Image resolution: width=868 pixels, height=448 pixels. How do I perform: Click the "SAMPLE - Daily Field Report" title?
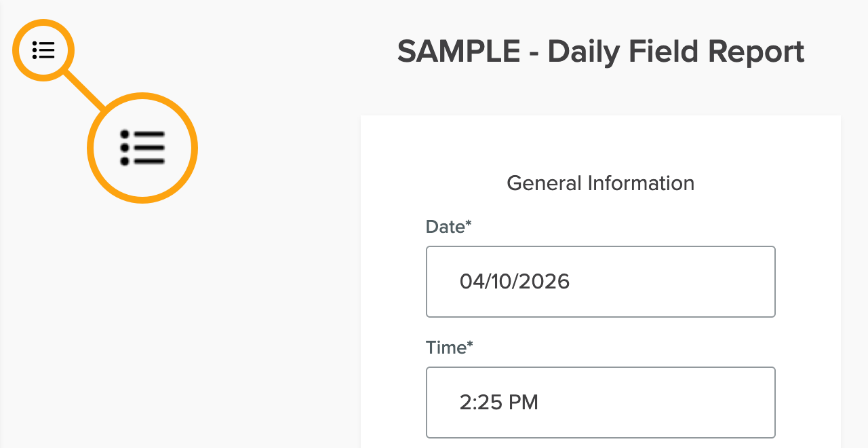600,52
